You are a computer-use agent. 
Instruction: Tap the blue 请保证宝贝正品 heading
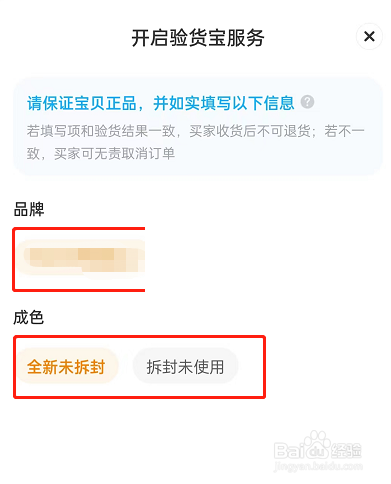[x=82, y=103]
